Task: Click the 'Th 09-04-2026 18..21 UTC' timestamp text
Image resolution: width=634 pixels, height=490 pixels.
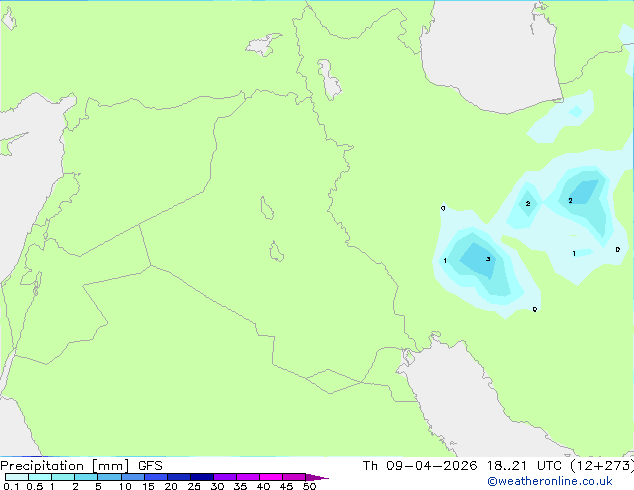Action: tap(462, 466)
